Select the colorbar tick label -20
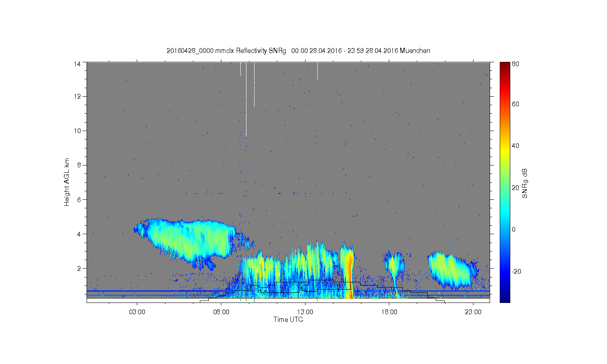 (517, 271)
